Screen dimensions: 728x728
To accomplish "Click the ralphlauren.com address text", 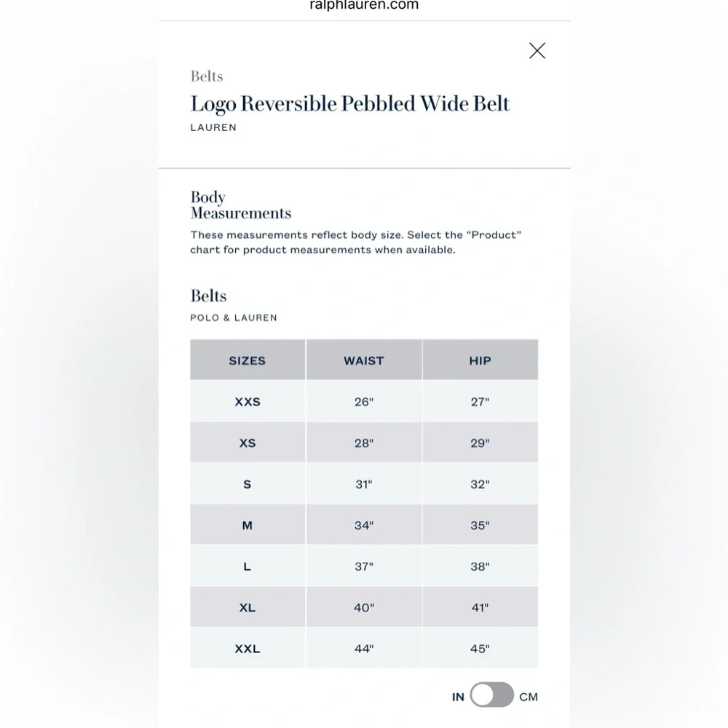I will 364,5.
